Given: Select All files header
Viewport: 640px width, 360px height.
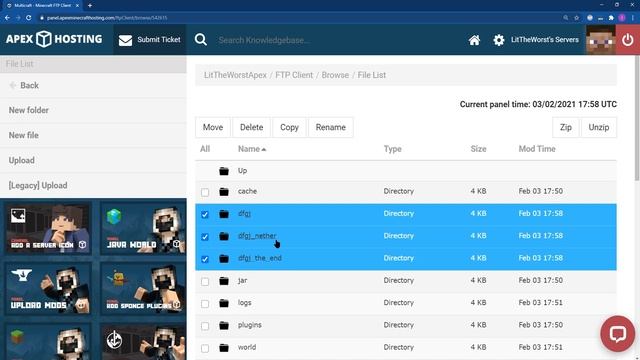Looking at the screenshot, I should pyautogui.click(x=205, y=149).
